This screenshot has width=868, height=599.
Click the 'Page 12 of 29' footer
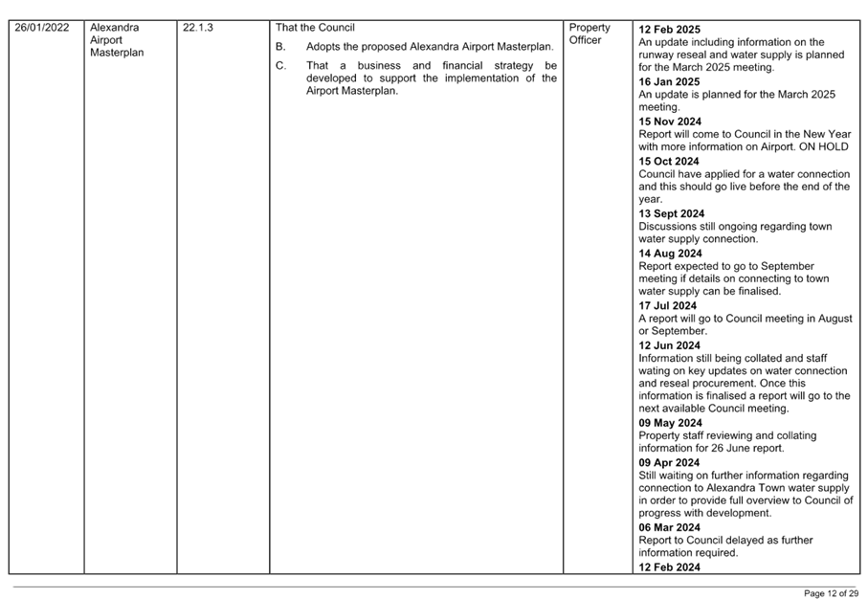(x=831, y=593)
